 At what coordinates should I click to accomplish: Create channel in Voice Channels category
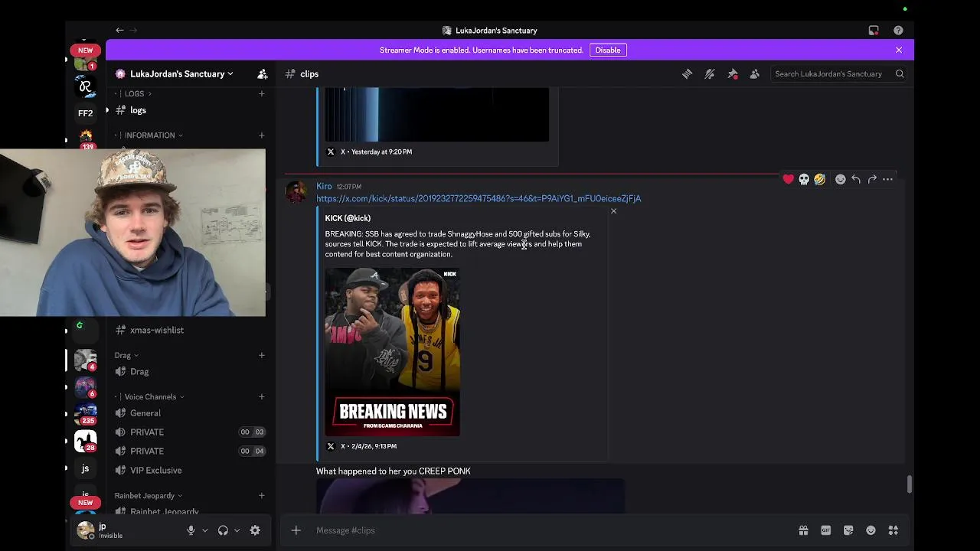pos(261,396)
